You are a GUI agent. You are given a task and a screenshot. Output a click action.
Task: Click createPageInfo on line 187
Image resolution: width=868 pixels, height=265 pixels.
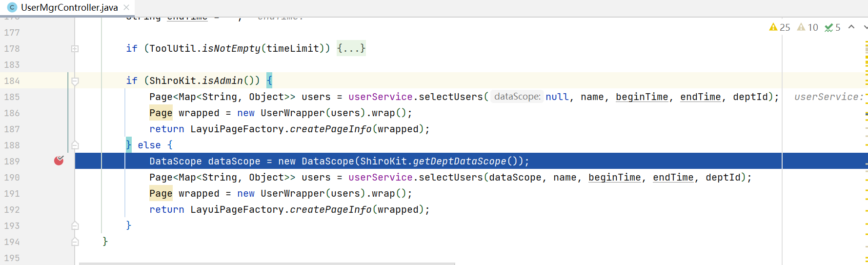[x=331, y=129]
